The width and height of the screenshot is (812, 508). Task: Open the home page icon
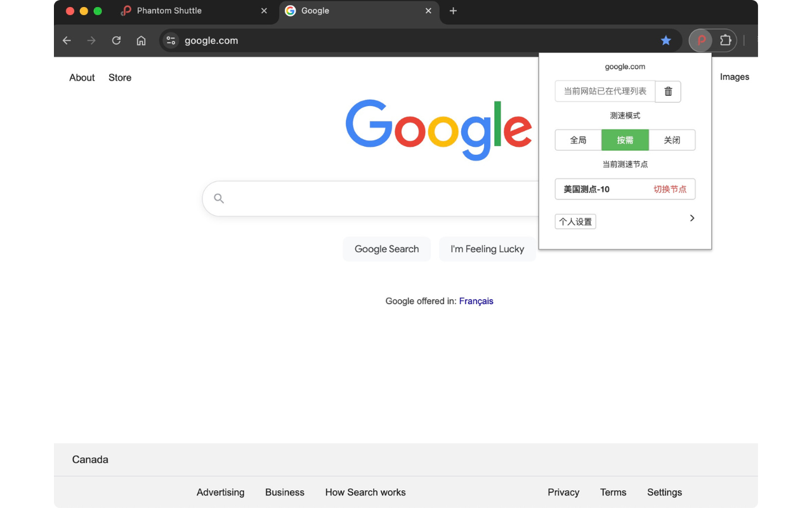(141, 40)
